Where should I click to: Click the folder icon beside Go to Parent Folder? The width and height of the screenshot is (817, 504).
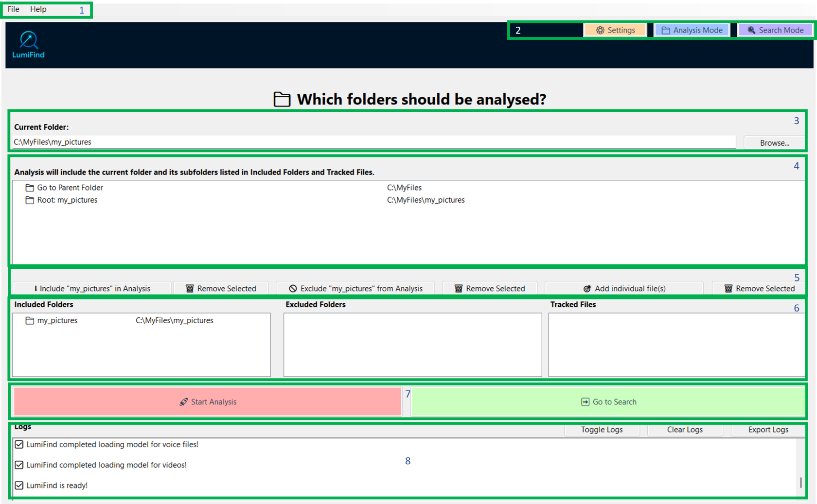(x=30, y=188)
